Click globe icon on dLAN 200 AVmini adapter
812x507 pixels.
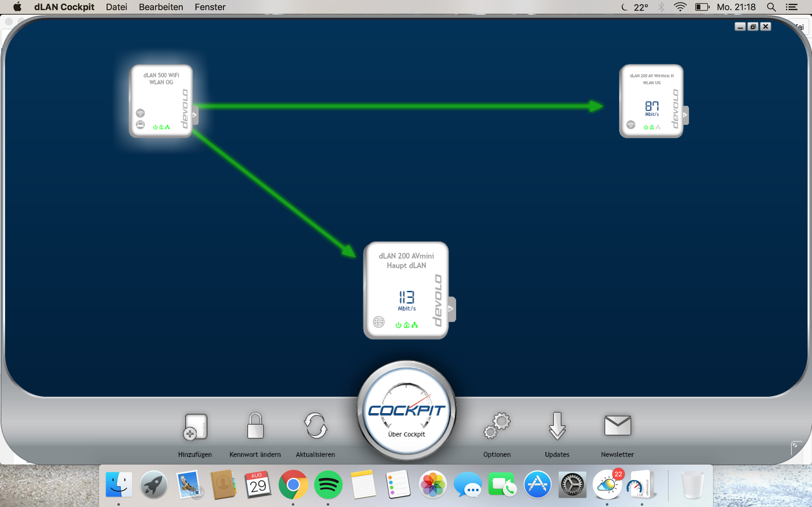coord(378,322)
